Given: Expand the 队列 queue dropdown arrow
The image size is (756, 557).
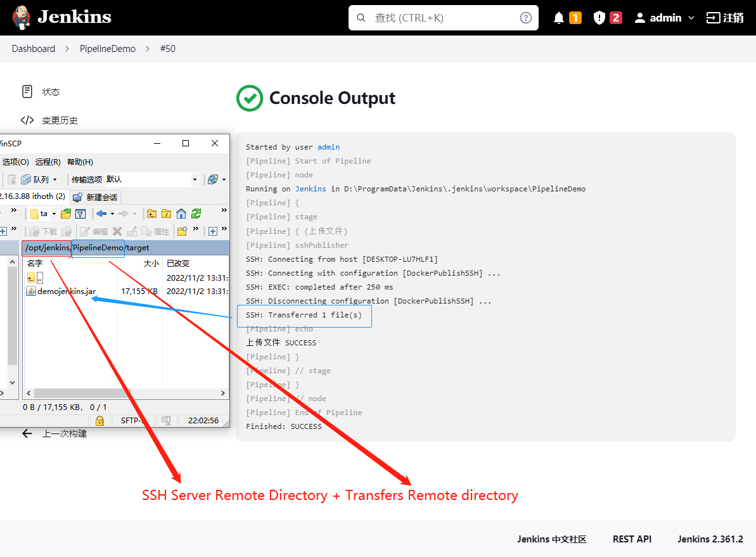Looking at the screenshot, I should point(54,180).
